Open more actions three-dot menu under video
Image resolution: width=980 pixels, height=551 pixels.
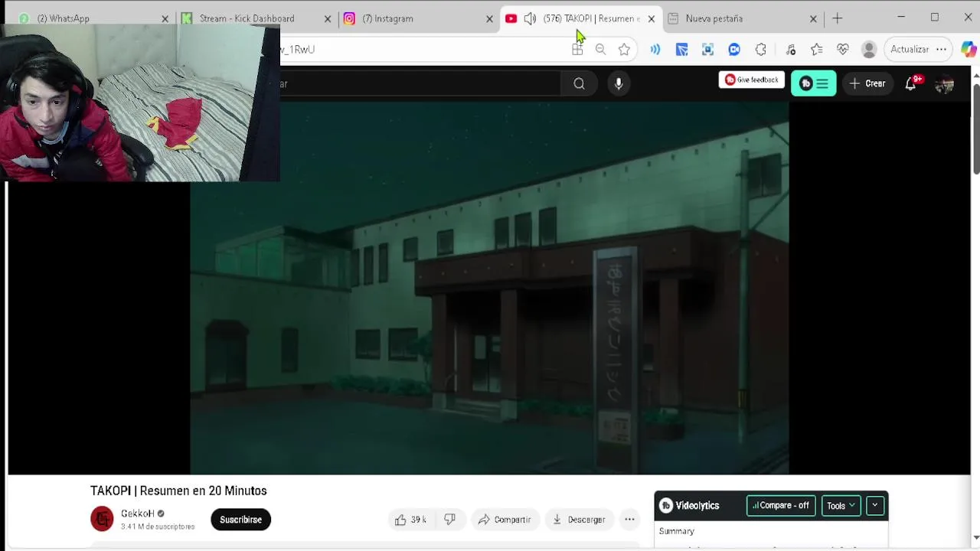[x=629, y=520]
